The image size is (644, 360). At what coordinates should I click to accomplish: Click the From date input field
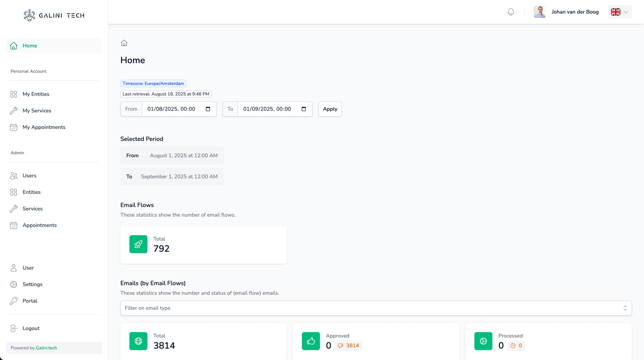click(173, 109)
